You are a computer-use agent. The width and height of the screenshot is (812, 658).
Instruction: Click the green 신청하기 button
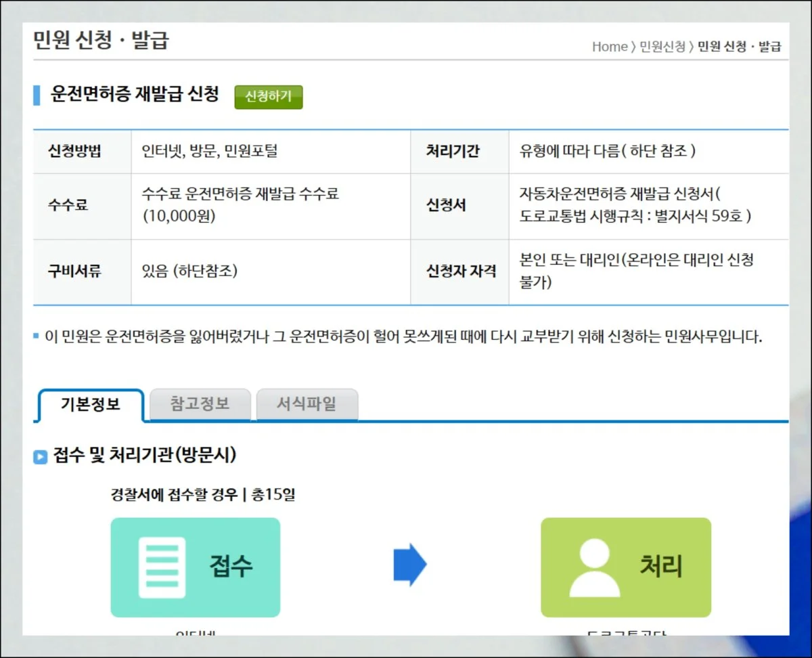[x=268, y=97]
